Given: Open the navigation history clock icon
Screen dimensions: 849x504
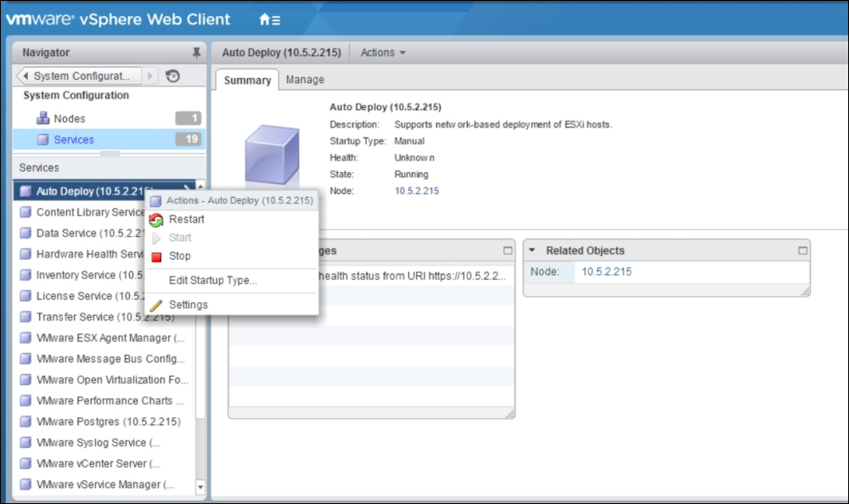Looking at the screenshot, I should click(x=172, y=76).
